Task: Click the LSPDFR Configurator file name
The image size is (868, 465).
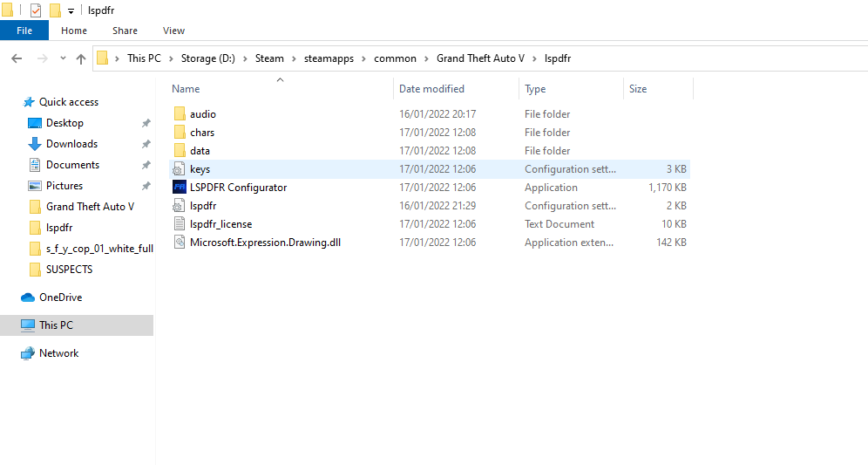Action: (x=239, y=188)
